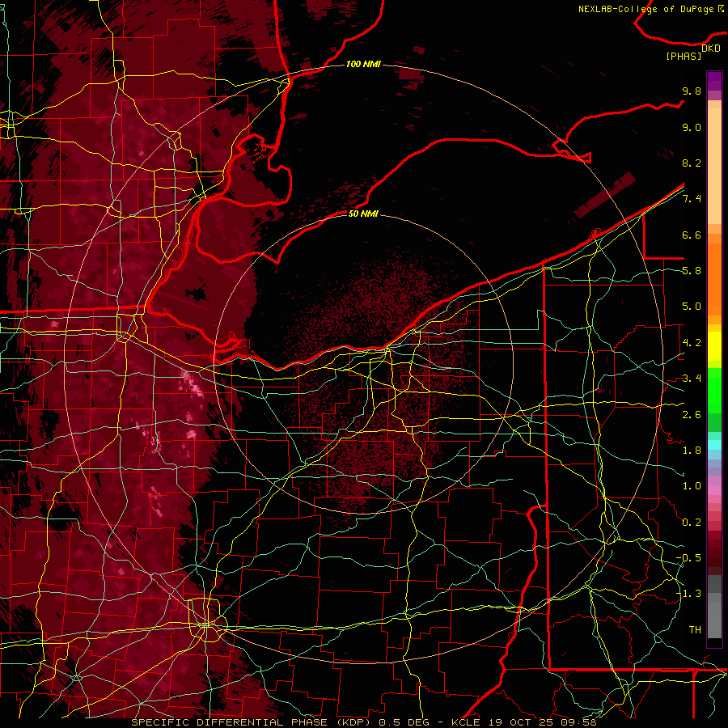Click the 9.8 value on color scale
Screen dimensions: 728x728
click(692, 91)
